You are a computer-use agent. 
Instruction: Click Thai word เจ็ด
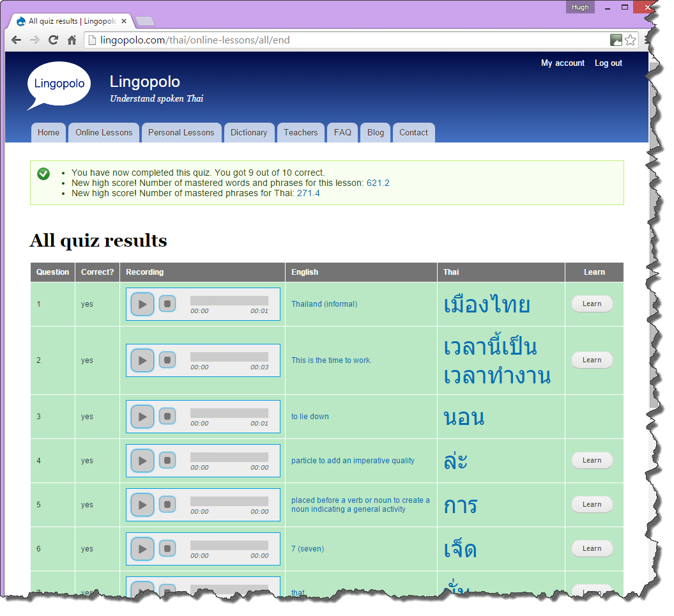460,548
